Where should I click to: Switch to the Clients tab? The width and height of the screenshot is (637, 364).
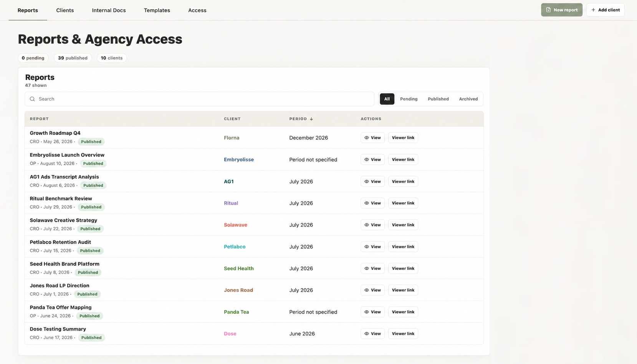tap(65, 10)
